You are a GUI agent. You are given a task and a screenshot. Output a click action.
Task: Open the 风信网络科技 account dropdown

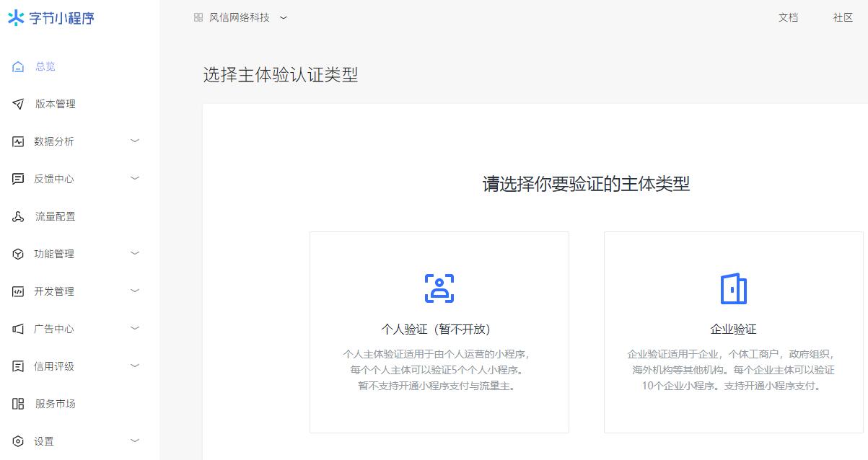240,17
